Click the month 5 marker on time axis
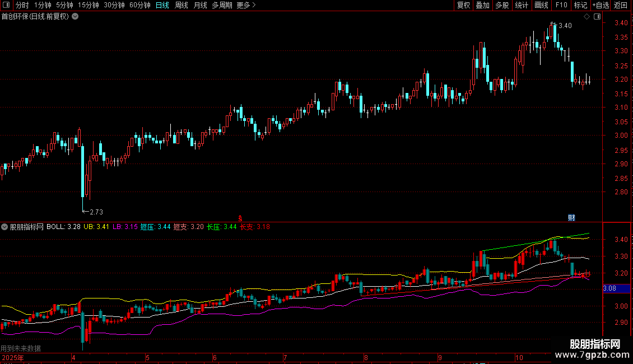The height and width of the screenshot is (364, 633). click(147, 357)
